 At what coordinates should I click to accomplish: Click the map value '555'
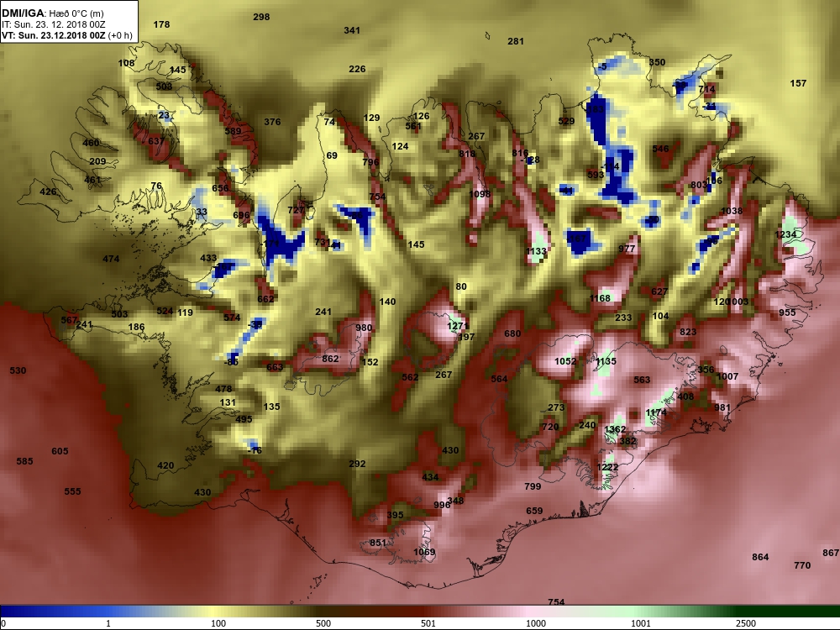point(72,491)
